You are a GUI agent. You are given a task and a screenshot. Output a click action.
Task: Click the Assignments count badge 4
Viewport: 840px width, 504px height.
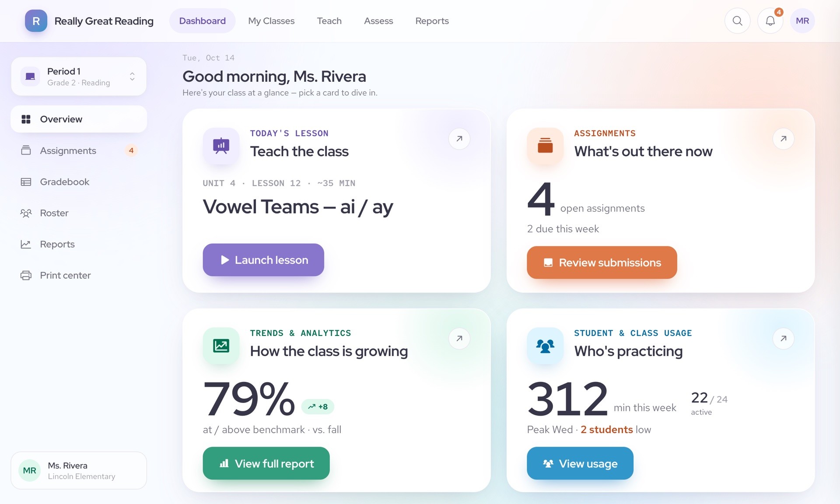tap(131, 150)
